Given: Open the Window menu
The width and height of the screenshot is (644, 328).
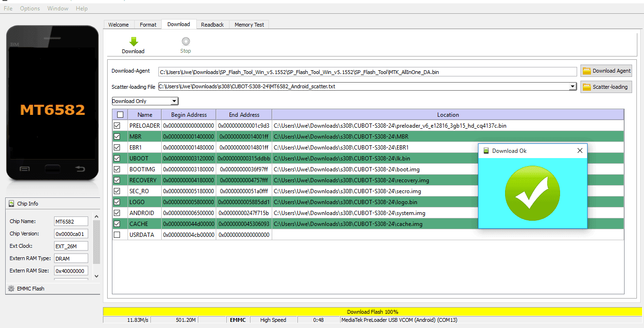Looking at the screenshot, I should click(x=58, y=9).
